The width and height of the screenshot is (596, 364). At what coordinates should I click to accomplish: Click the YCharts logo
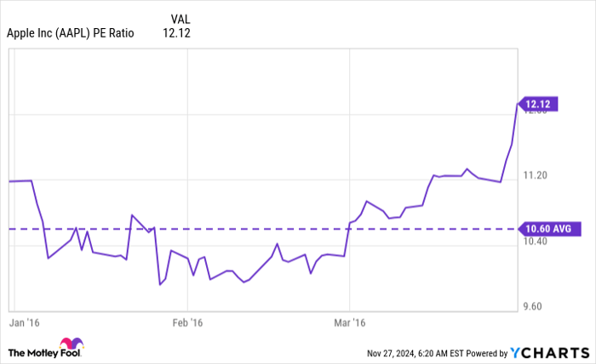click(548, 352)
